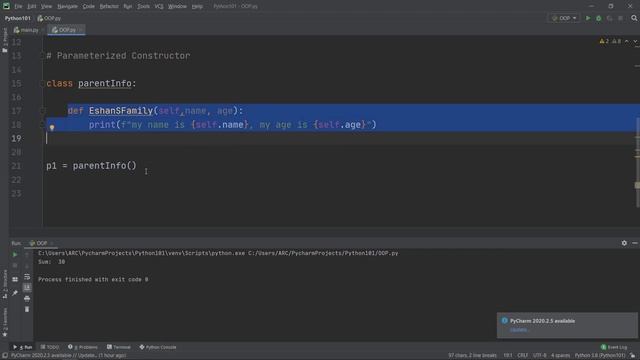Toggle the Project tool window sidebar button
Viewport: 640px width, 360px height.
coord(5,40)
